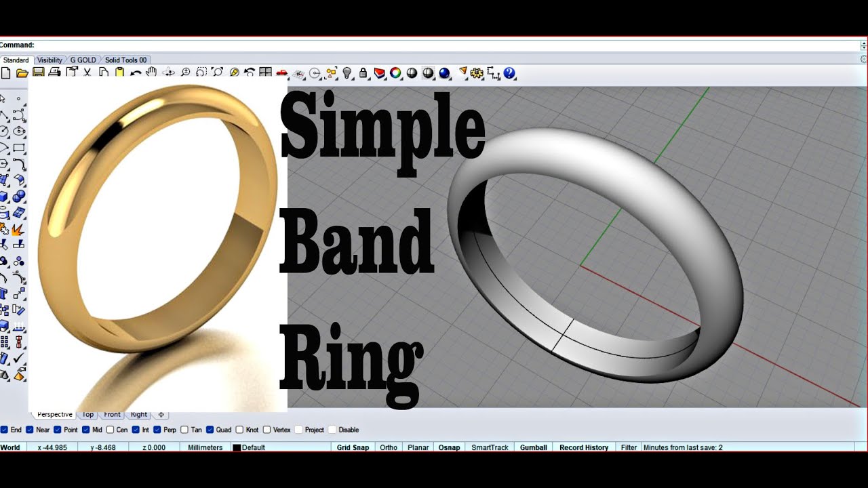Click the Zoom extents icon
Screen dimensions: 868x488
[x=217, y=73]
